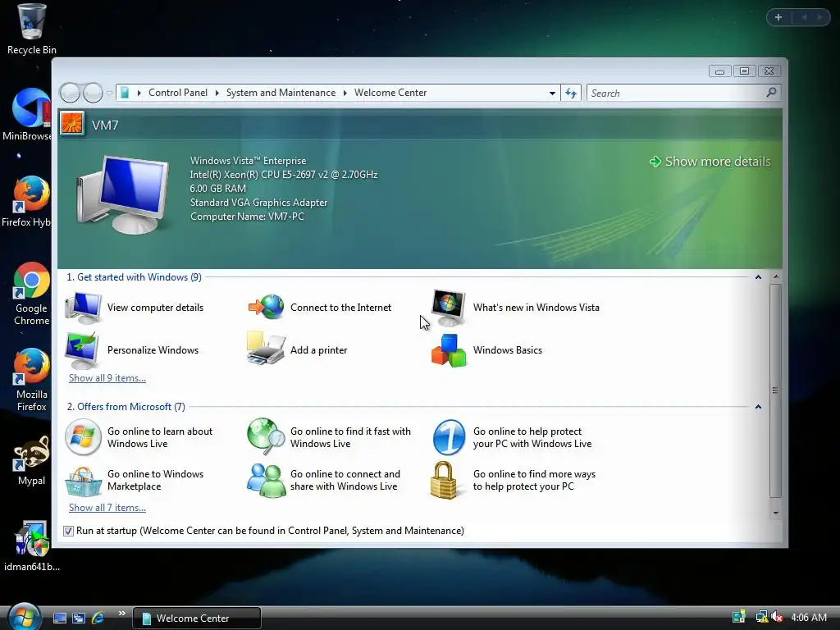Image resolution: width=840 pixels, height=630 pixels.
Task: Click Welcome Center taskbar button
Action: 197,619
